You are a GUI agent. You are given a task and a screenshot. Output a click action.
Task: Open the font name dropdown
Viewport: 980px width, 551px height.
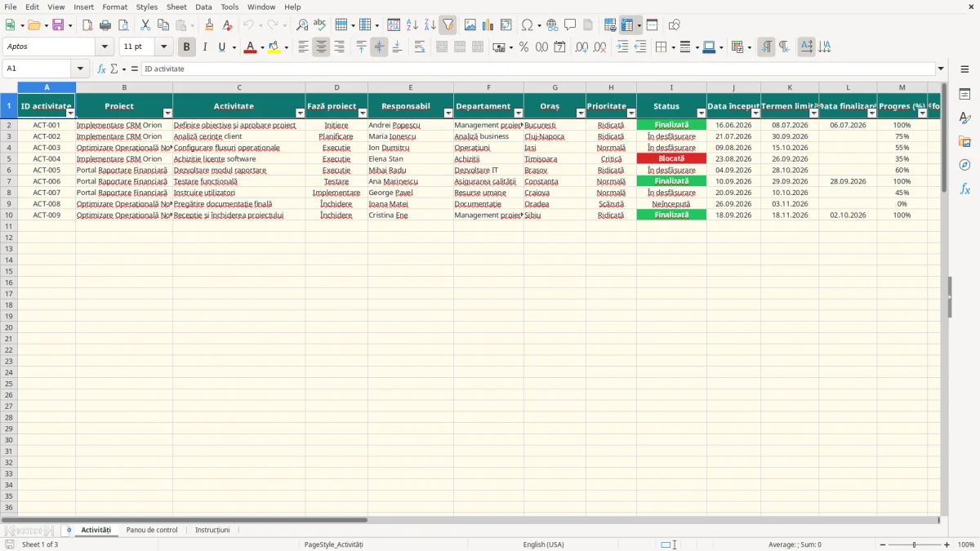(105, 47)
